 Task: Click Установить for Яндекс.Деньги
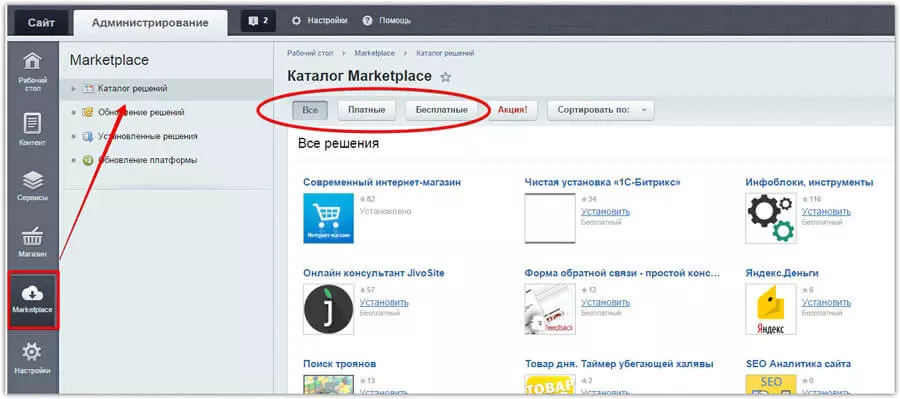pyautogui.click(x=826, y=303)
